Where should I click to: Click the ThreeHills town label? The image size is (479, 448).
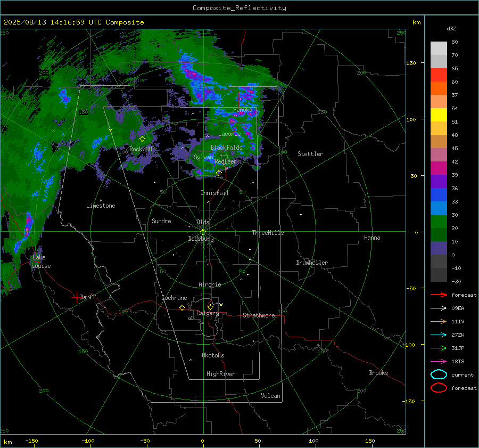tap(268, 233)
